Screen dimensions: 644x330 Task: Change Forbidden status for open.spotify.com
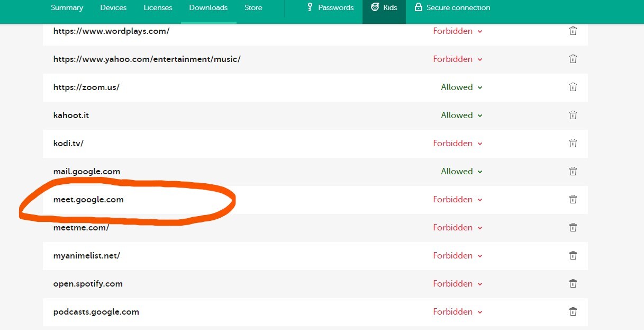click(458, 283)
